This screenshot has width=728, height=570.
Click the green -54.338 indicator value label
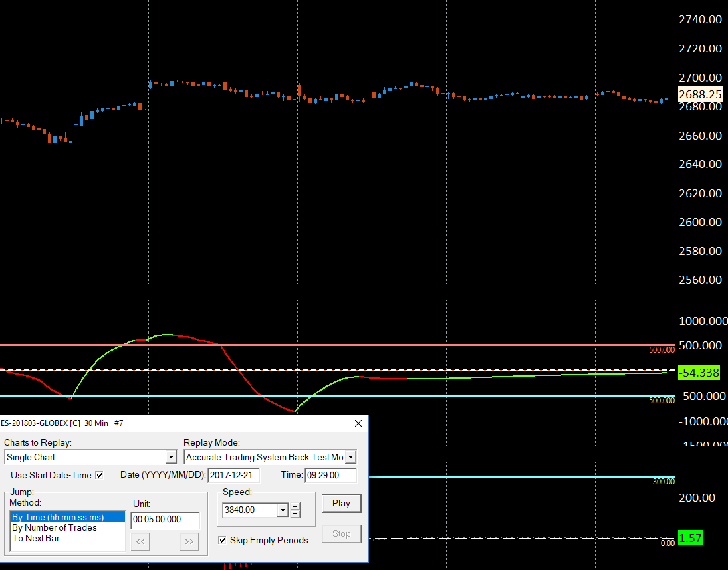(x=699, y=373)
